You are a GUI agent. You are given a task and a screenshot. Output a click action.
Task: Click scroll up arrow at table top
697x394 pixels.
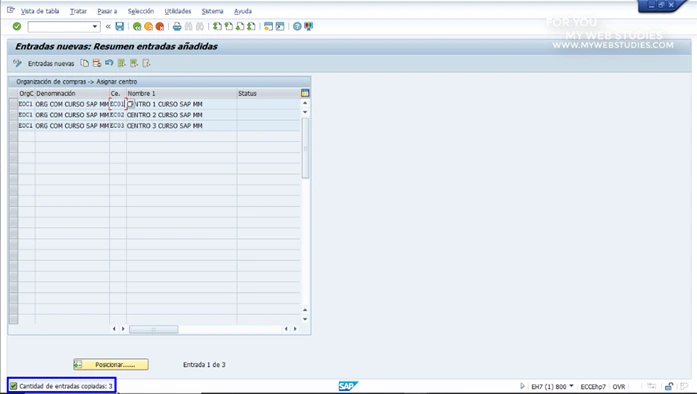(305, 103)
